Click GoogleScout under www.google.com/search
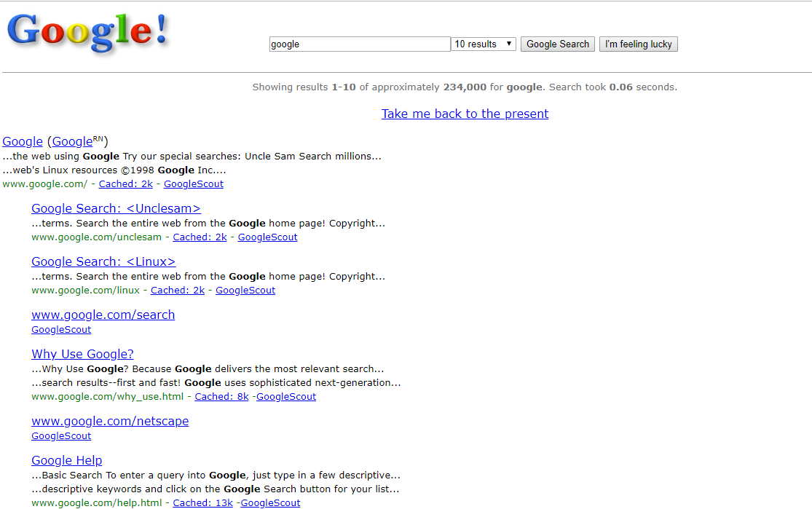 (61, 330)
